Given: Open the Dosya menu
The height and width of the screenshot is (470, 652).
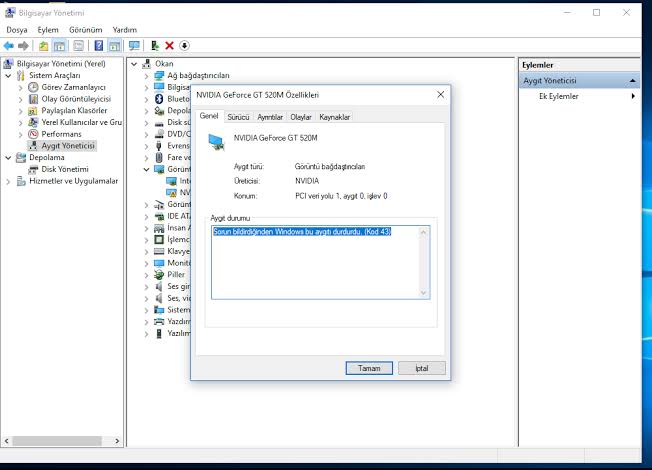Looking at the screenshot, I should [x=17, y=30].
